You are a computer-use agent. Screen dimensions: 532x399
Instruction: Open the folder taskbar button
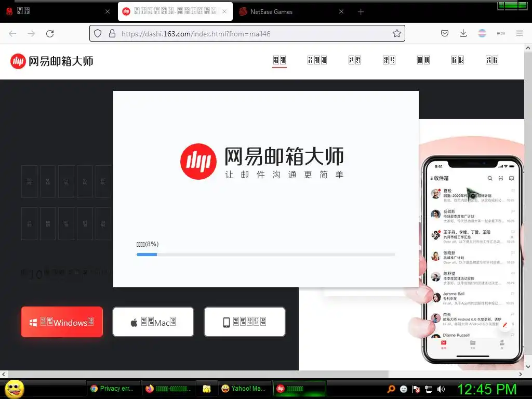(x=207, y=389)
